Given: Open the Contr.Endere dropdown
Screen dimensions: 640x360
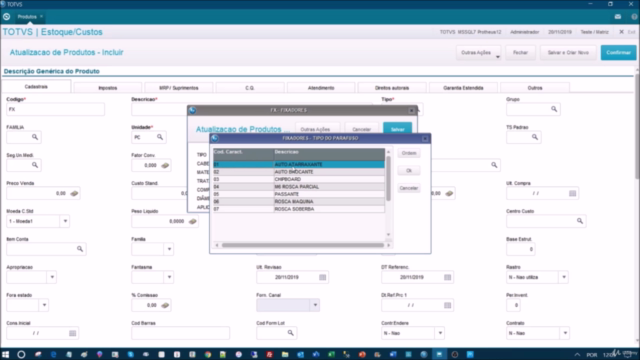Looking at the screenshot, I should point(440,333).
